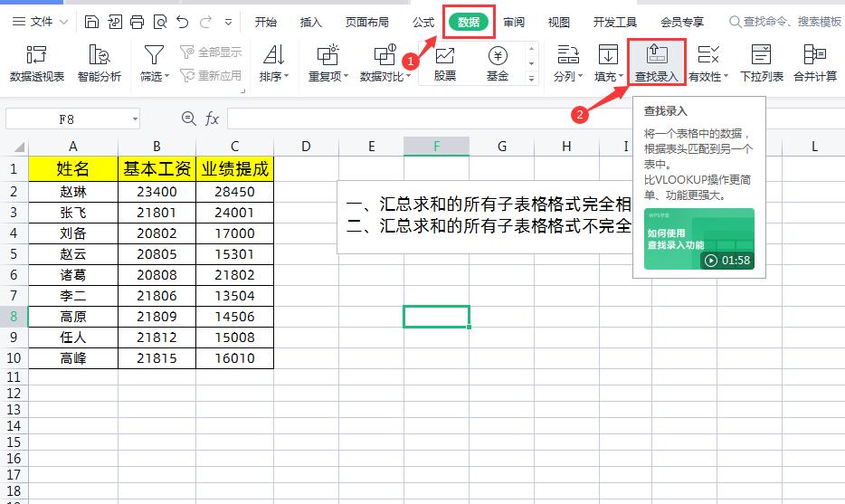Open the 文件 menu
The image size is (845, 504).
pyautogui.click(x=40, y=22)
